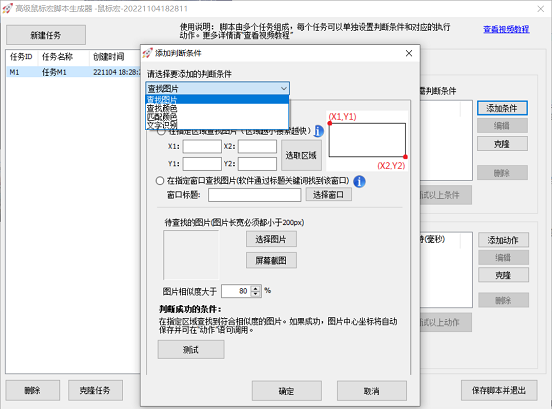Cancel the dialog with 取消
Screen dimensions: 552x409
pos(372,391)
